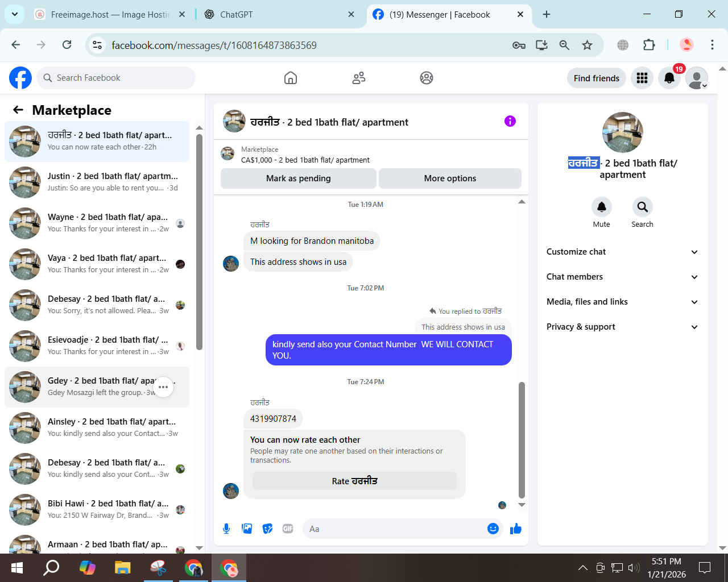Open account profile avatar menu
728x582 pixels.
click(x=697, y=78)
